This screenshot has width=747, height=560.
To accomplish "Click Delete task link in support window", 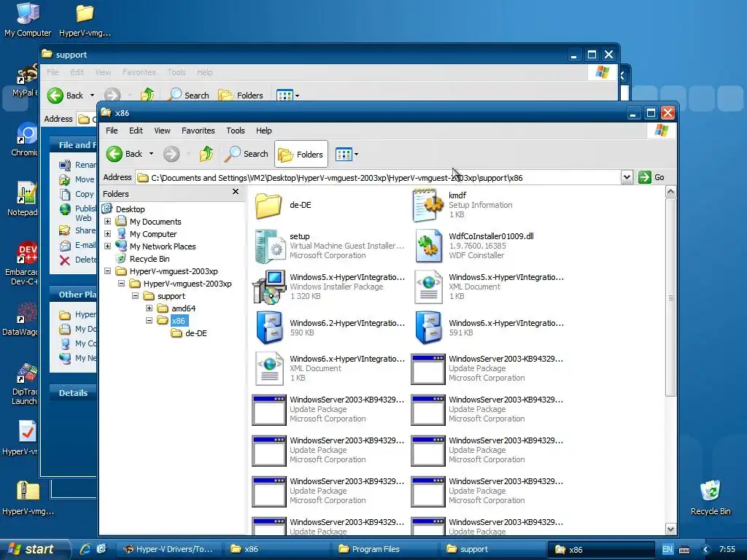I will click(85, 260).
